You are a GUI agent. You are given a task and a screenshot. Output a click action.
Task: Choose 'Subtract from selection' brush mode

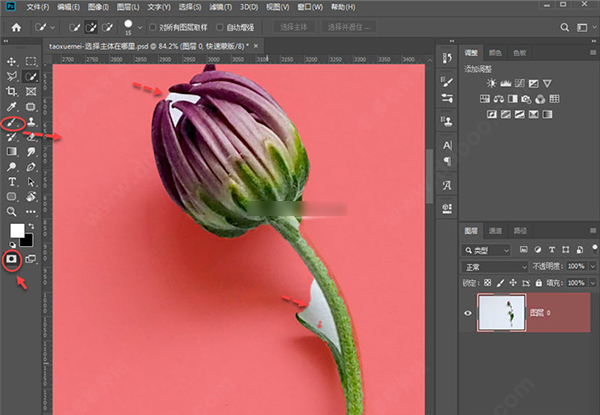tap(108, 27)
